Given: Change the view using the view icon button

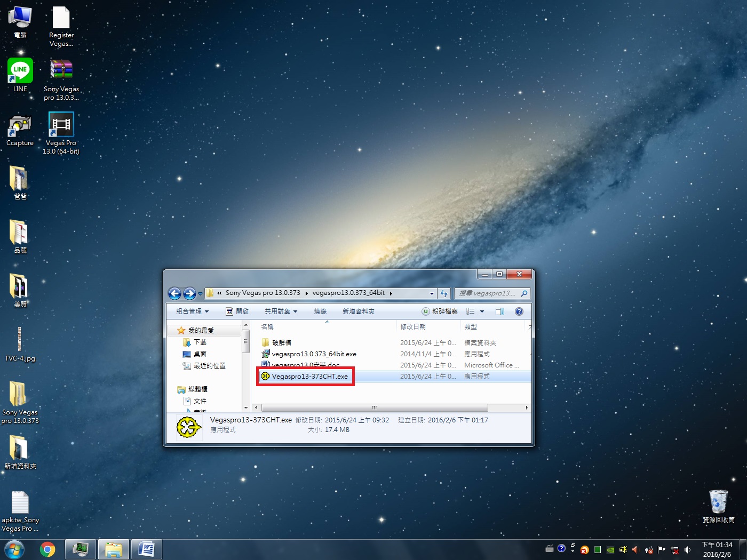Looking at the screenshot, I should [471, 311].
